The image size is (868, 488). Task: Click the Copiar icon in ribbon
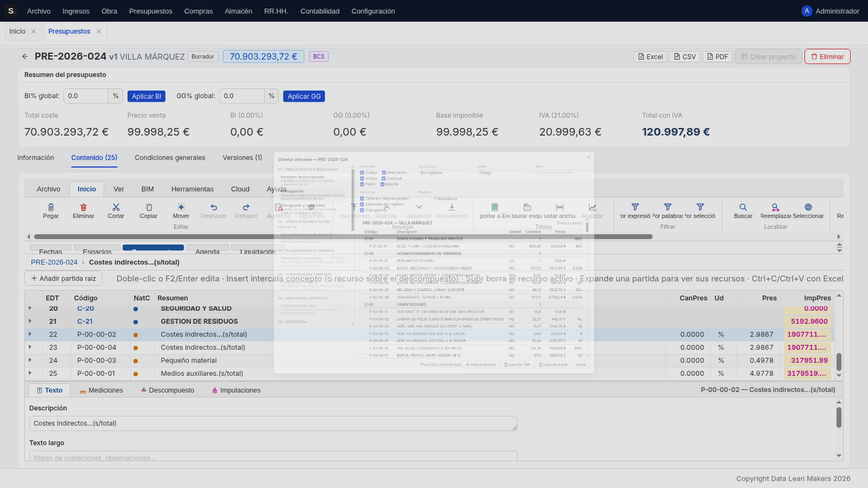149,207
